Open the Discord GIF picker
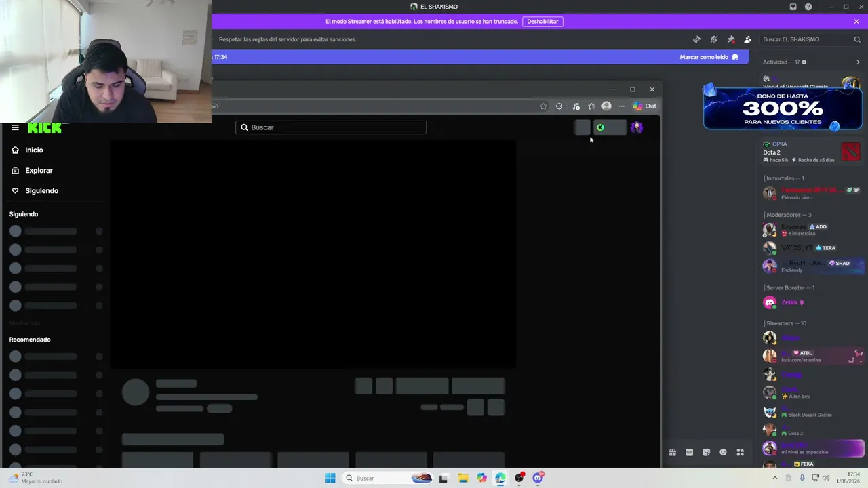 (x=690, y=453)
